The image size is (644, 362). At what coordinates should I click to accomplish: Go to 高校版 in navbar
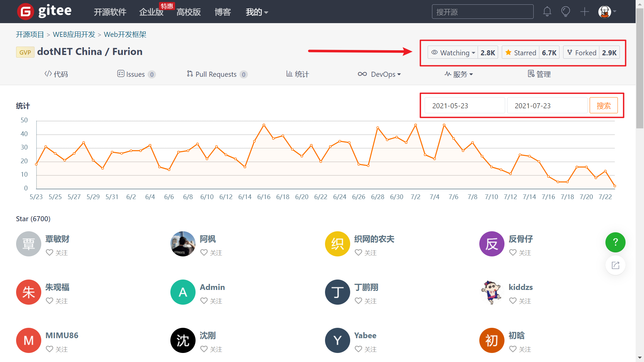189,12
